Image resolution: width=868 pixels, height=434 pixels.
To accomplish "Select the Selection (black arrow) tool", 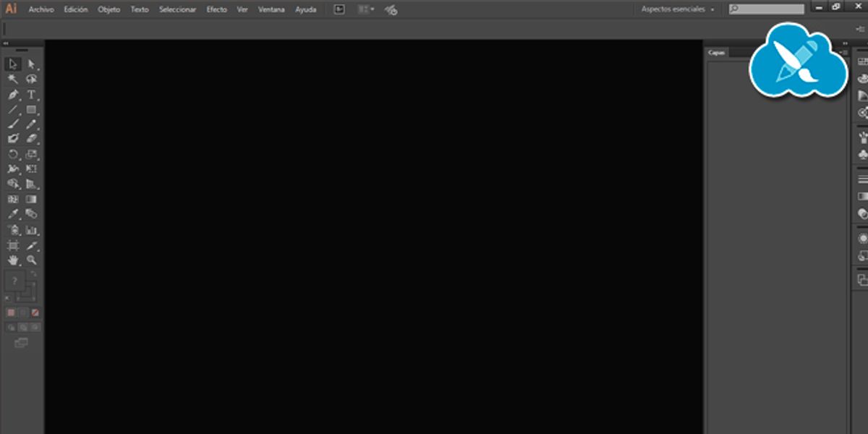I will point(13,64).
